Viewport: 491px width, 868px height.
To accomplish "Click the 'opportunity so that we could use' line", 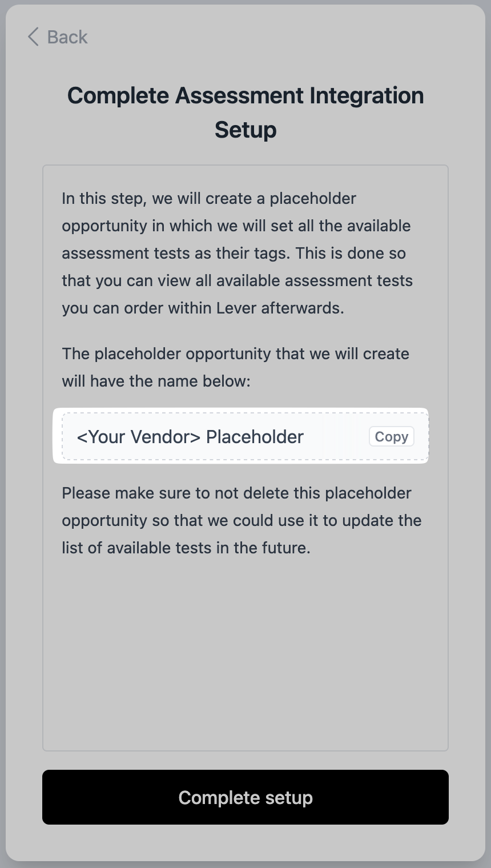I will coord(242,520).
